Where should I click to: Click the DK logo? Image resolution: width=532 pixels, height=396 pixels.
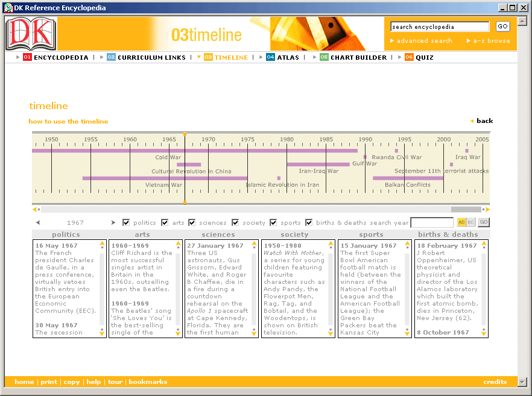coord(31,34)
